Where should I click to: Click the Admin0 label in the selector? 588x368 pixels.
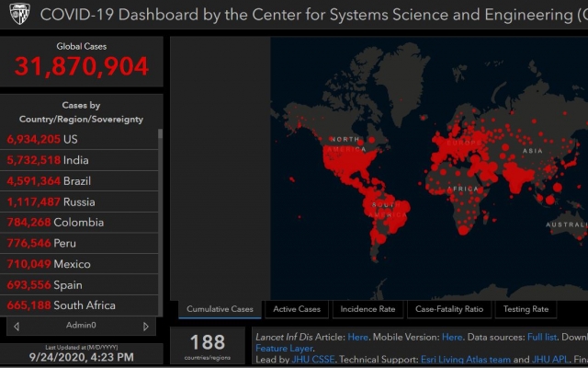coord(81,325)
